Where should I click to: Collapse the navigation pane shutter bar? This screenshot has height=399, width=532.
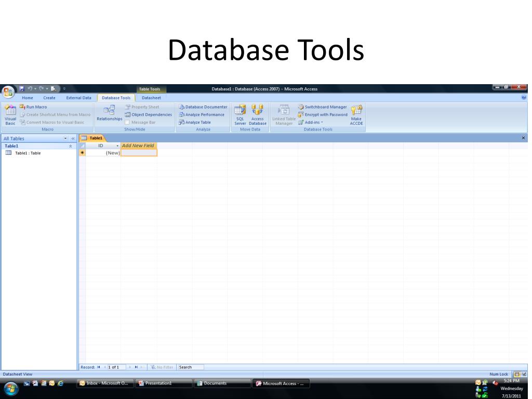pos(73,138)
